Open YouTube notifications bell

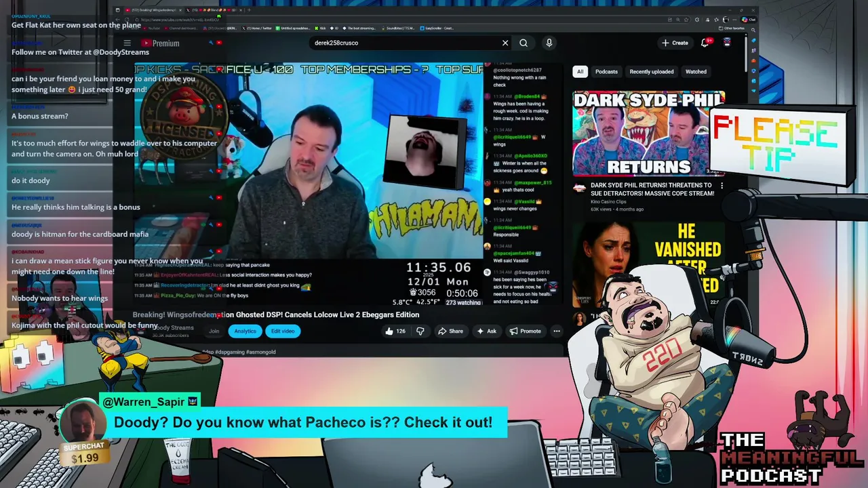pyautogui.click(x=705, y=43)
